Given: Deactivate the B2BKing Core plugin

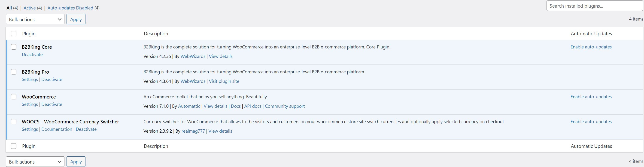Looking at the screenshot, I should tap(32, 54).
